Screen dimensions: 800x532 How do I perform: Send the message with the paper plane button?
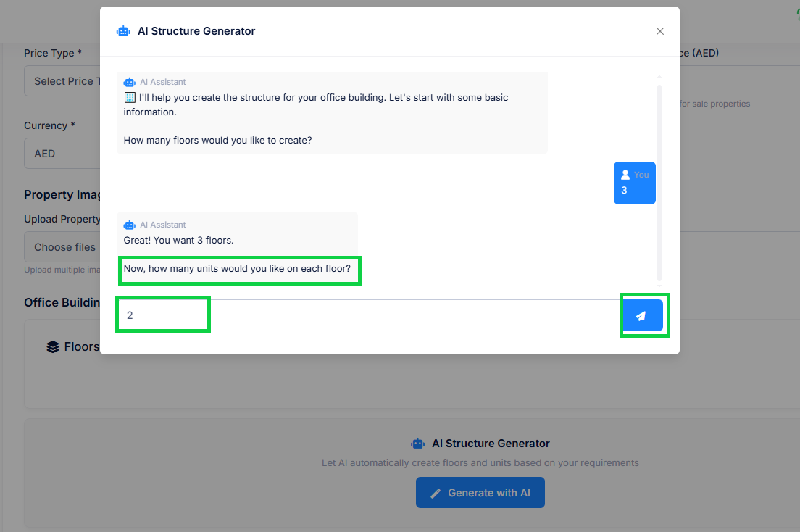point(641,316)
